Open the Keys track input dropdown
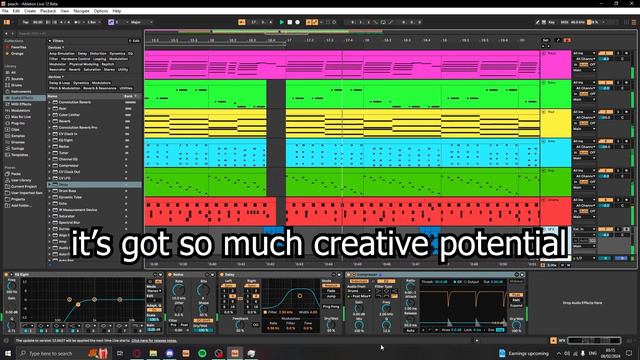The width and height of the screenshot is (640, 360). pyautogui.click(x=584, y=53)
